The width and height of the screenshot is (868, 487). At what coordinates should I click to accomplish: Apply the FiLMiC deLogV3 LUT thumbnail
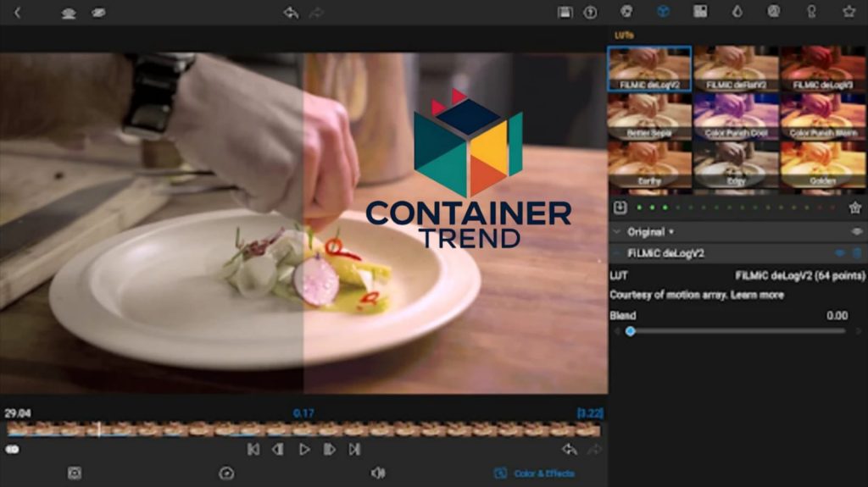(822, 69)
